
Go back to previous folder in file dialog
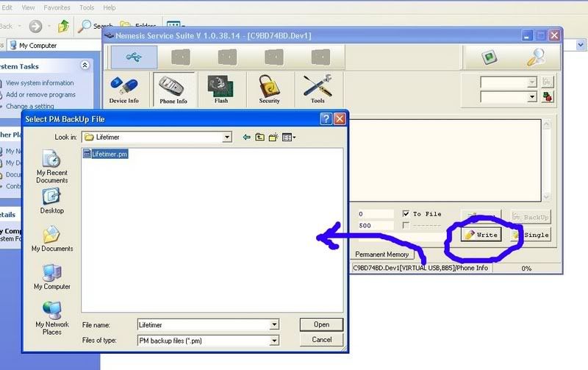[246, 138]
